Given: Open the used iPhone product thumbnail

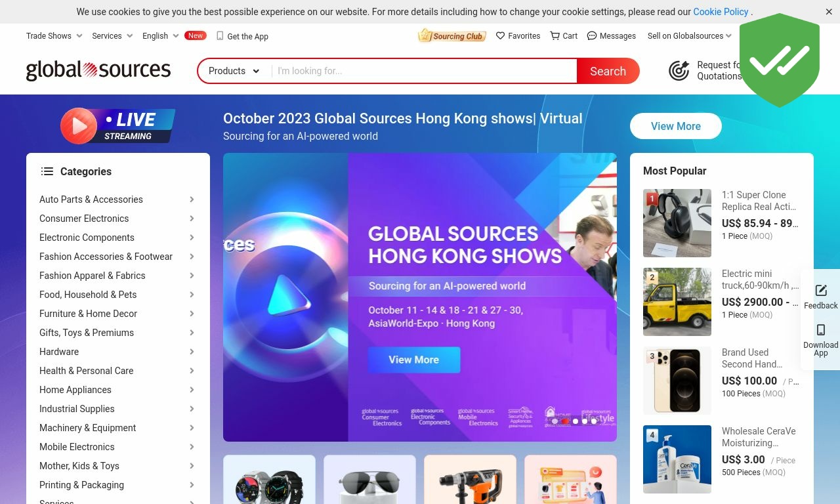Looking at the screenshot, I should [x=677, y=381].
